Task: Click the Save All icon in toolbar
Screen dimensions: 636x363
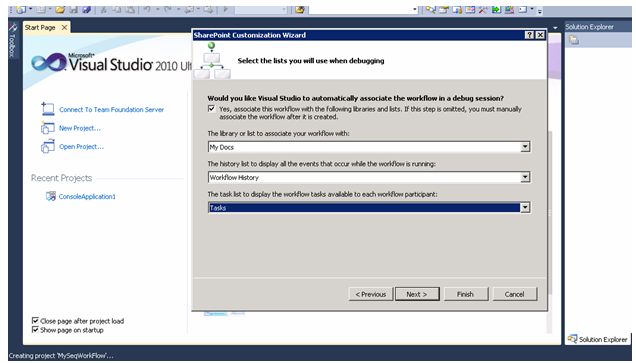Action: [86, 9]
